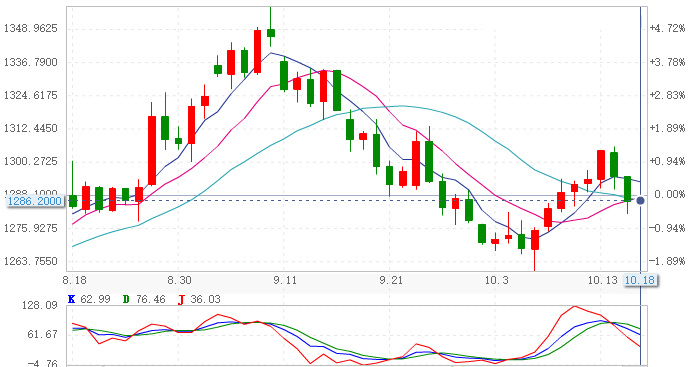Viewport: 688px width, 367px height.
Task: Click the 10.3 date axis label
Action: 496,280
